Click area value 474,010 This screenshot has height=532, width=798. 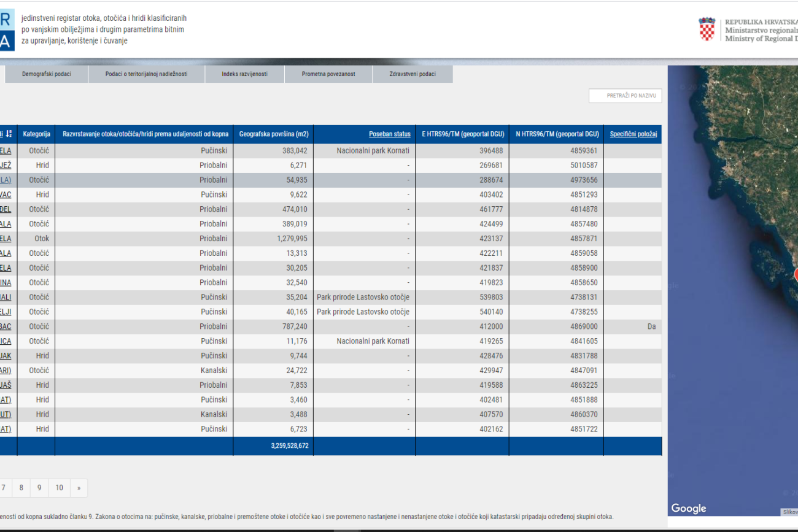[x=295, y=209]
